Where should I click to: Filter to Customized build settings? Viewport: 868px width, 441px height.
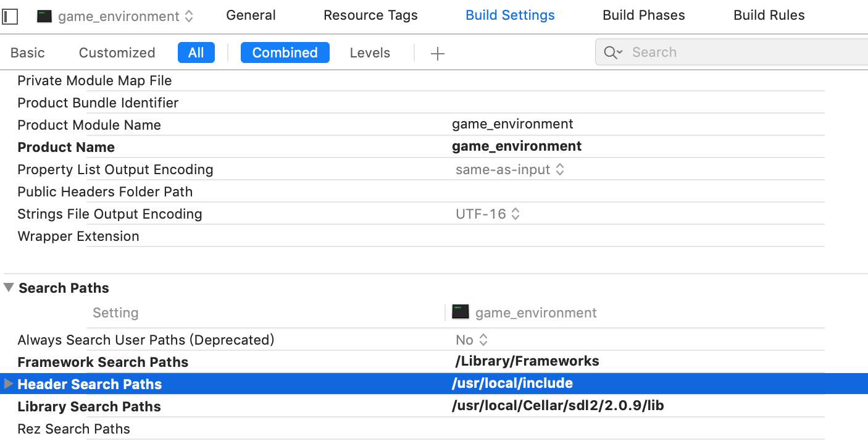117,52
